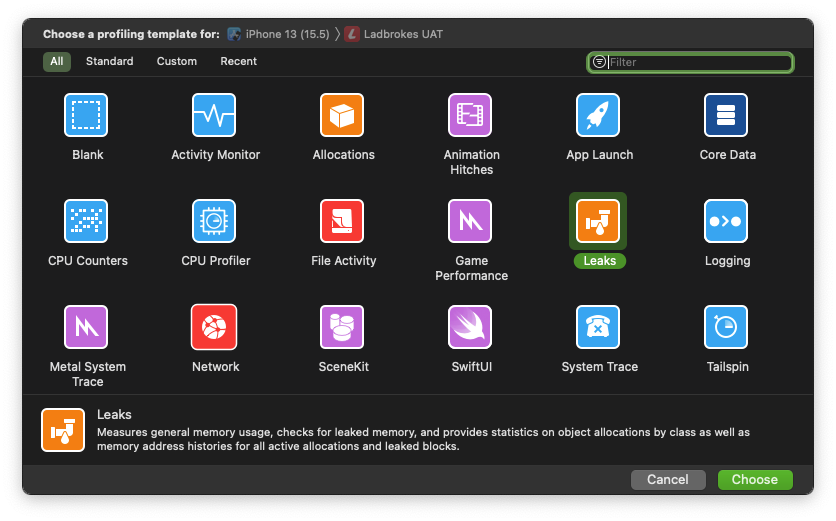Switch to the Standard tab
836x521 pixels.
point(110,61)
